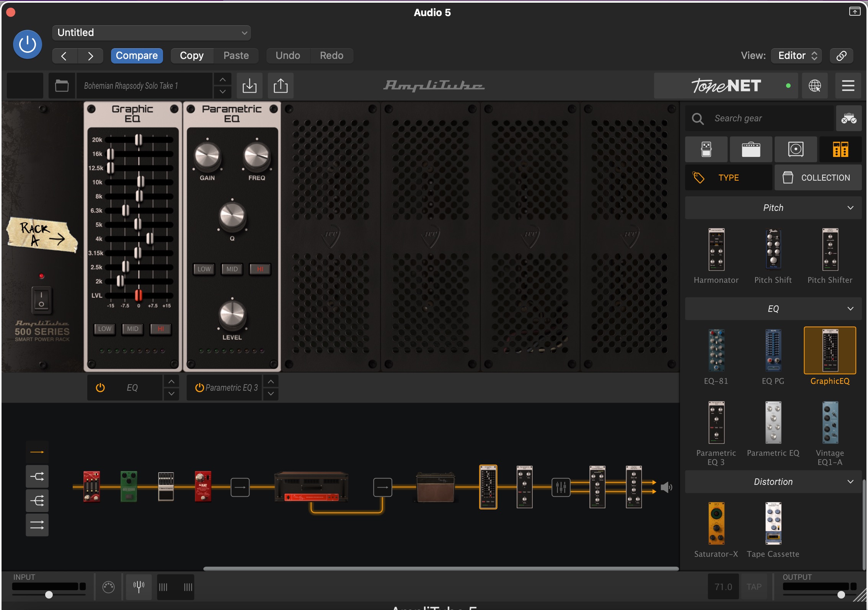Open the ToneNET panel
Image resolution: width=868 pixels, height=610 pixels.
click(726, 86)
